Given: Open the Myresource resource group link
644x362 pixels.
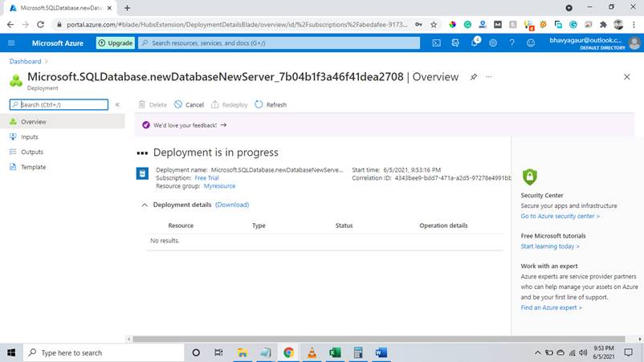Looking at the screenshot, I should [220, 186].
